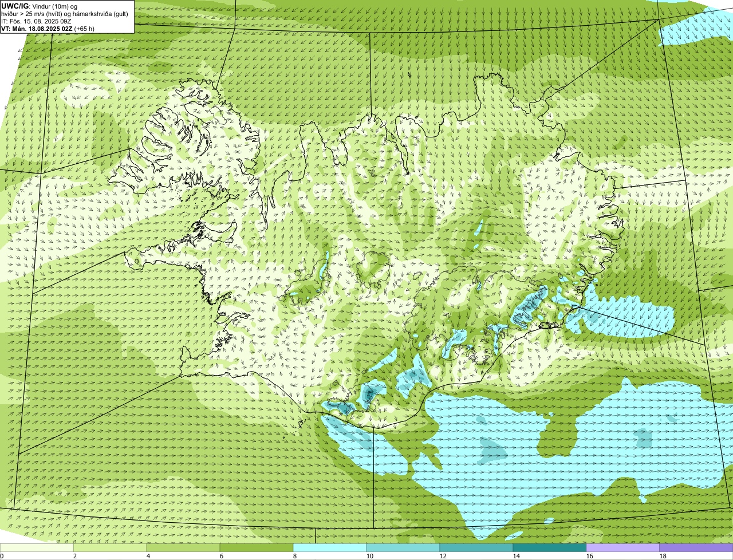
Task: Select the 4–6 m/s green color scale swatch
Action: click(x=183, y=547)
